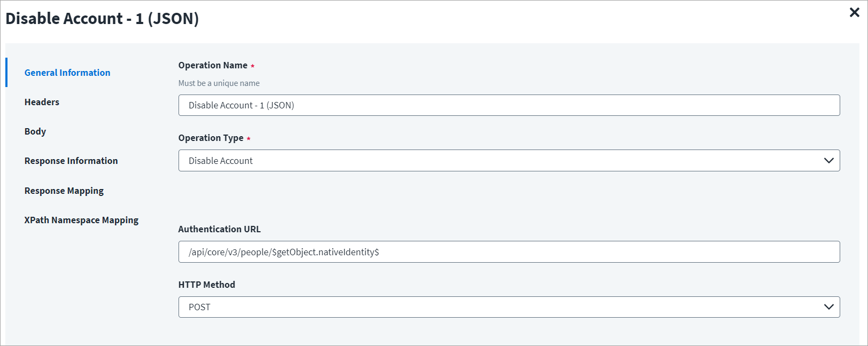
Task: Open the Body section
Action: click(x=35, y=131)
